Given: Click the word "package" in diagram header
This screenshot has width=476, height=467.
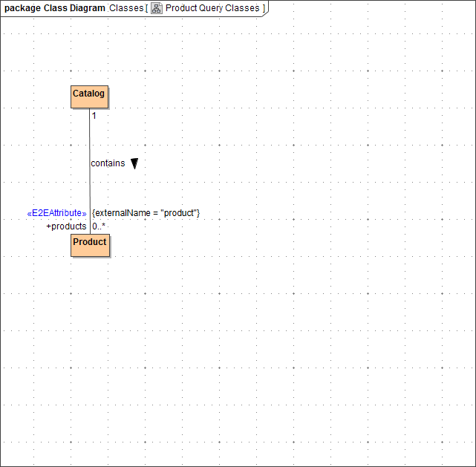Looking at the screenshot, I should (22, 8).
